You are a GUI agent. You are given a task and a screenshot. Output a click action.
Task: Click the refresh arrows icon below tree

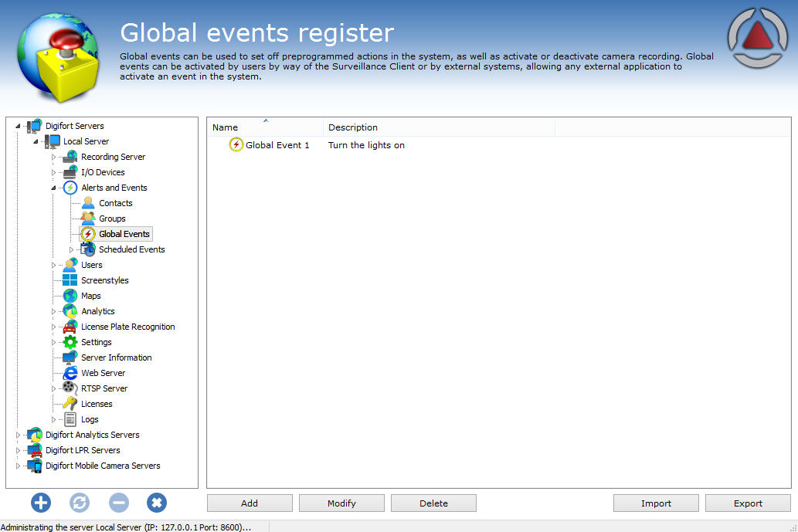click(80, 503)
